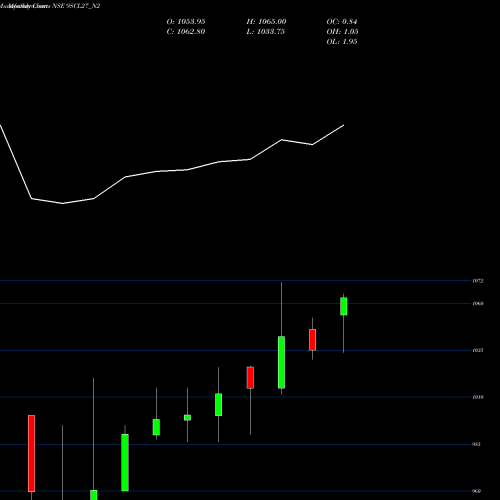Screen dimensions: 500x500
Task: Select the most recent green candlestick
Action: [344, 306]
